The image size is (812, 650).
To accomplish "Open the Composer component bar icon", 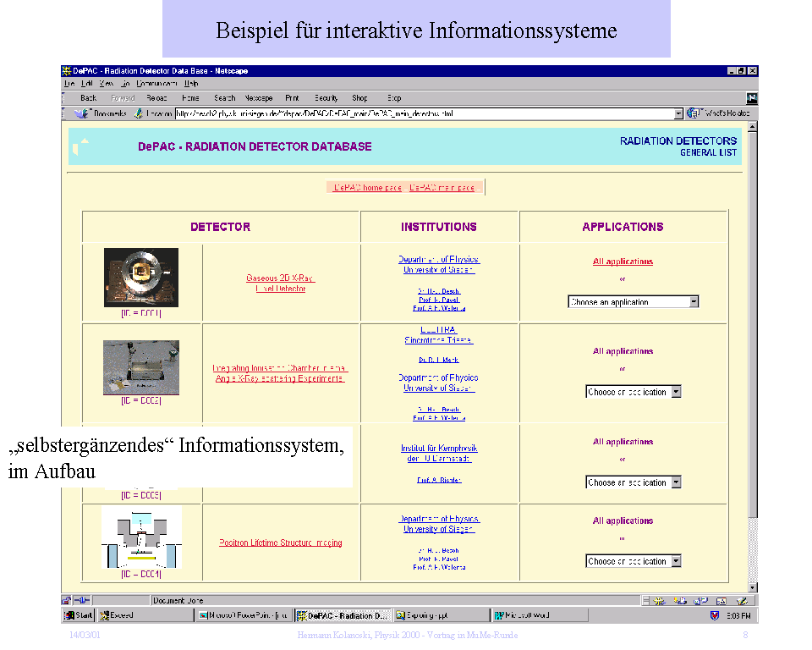I will 742,601.
